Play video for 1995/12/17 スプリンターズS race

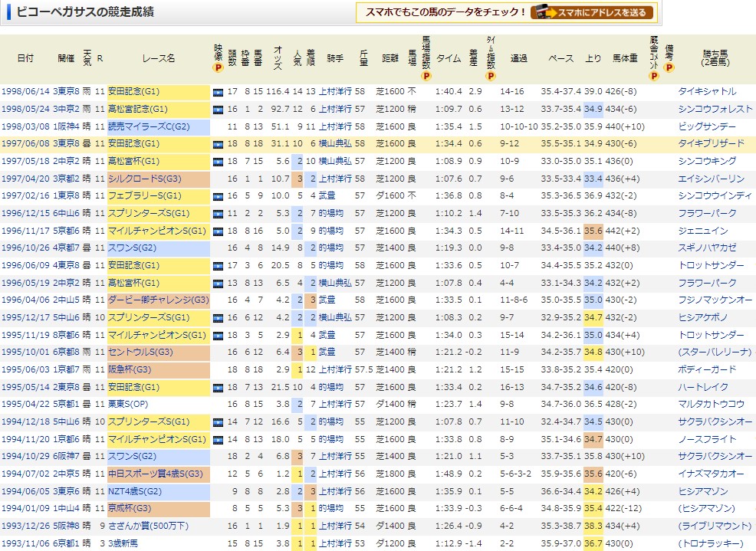218,318
